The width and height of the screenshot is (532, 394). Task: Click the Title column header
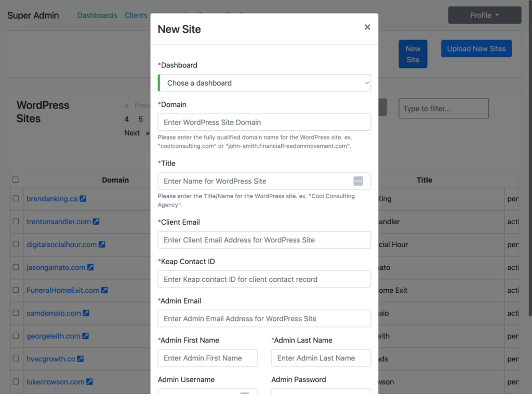[x=424, y=180]
